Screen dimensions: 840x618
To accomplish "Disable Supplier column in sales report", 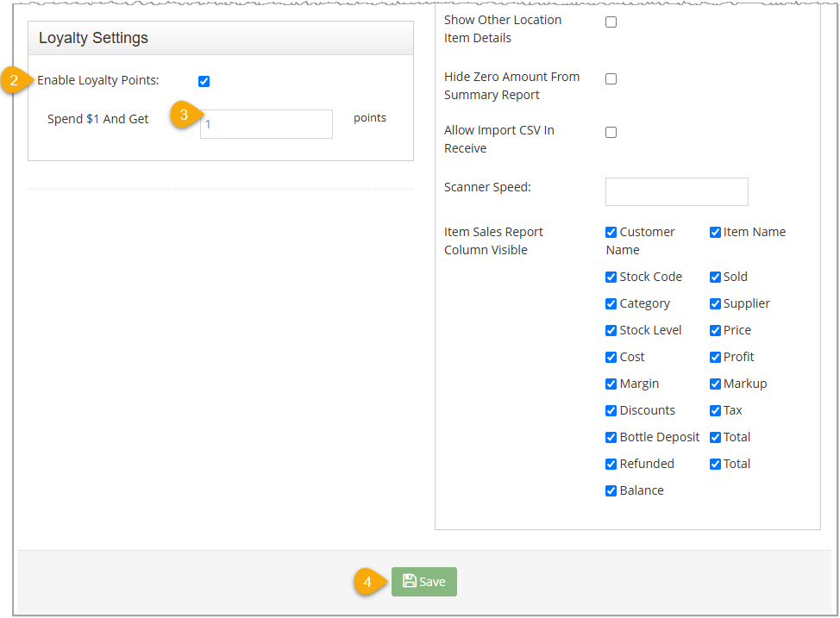I will point(715,303).
